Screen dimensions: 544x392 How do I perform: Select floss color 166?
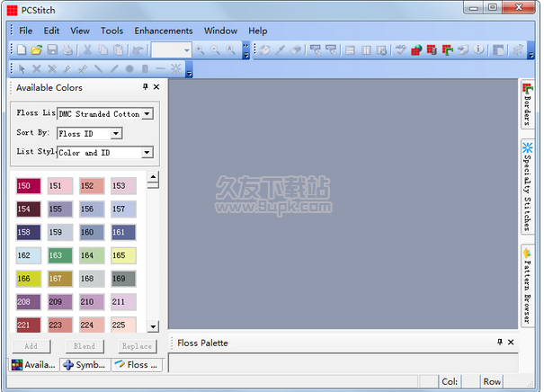(x=29, y=279)
